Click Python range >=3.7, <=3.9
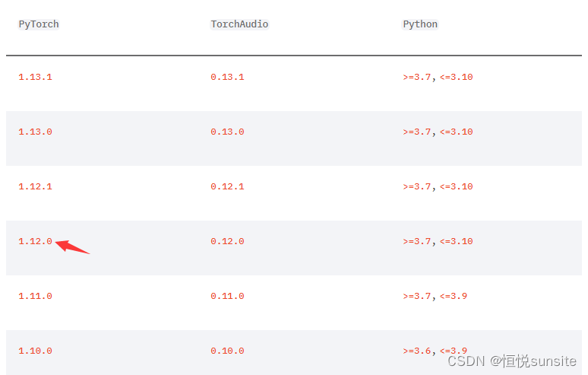 coord(435,296)
